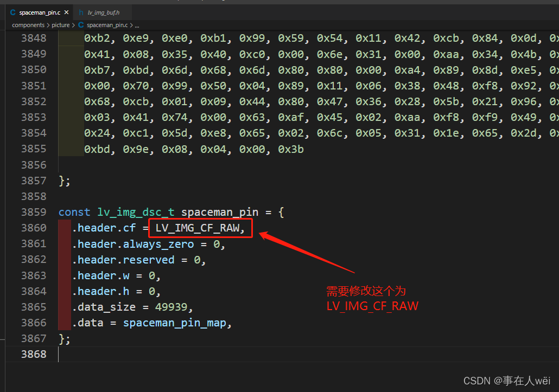
Task: Click hex value 0x24 on line 3854
Action: [x=97, y=133]
